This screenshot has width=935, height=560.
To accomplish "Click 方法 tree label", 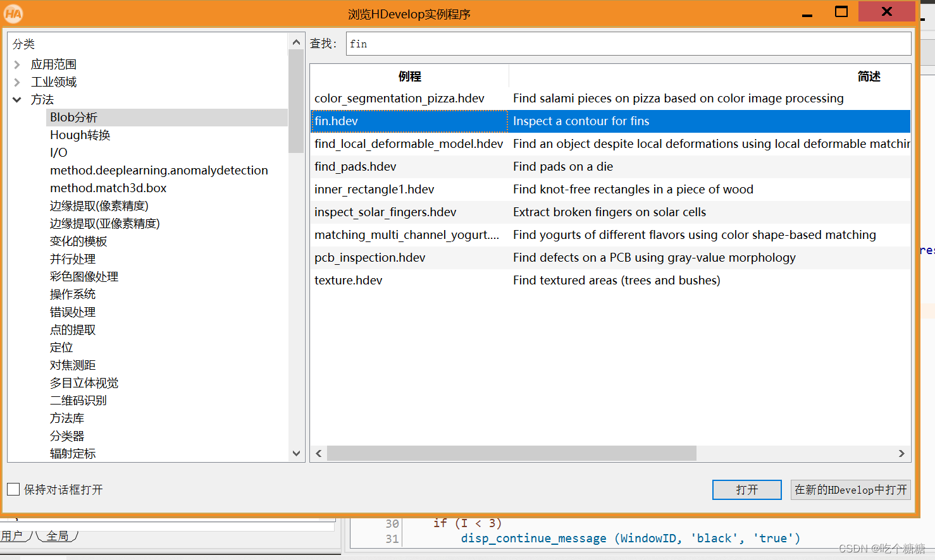I will [x=42, y=100].
